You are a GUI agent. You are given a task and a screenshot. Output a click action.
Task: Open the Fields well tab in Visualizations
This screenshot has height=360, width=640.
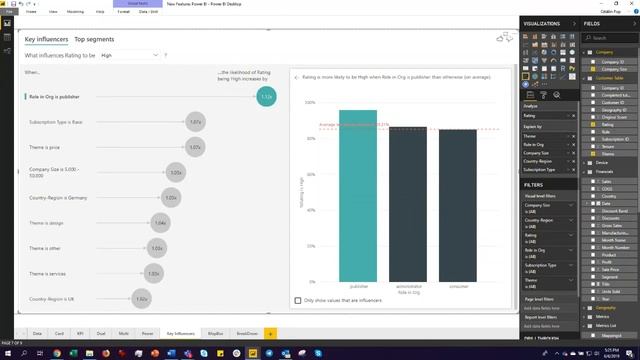click(530, 95)
